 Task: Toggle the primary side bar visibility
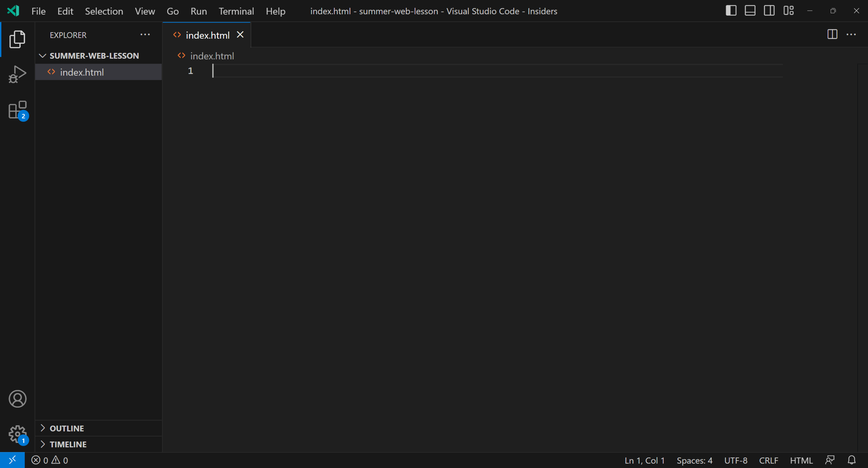point(731,11)
